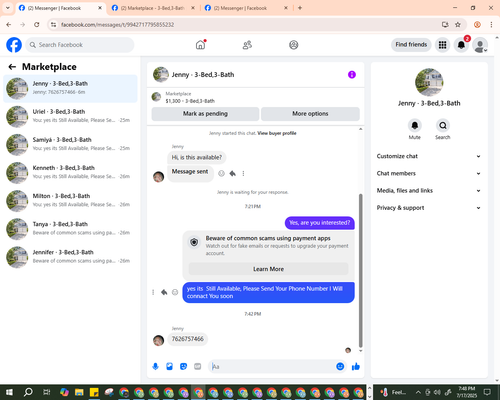
Task: Click More options button
Action: tap(310, 114)
